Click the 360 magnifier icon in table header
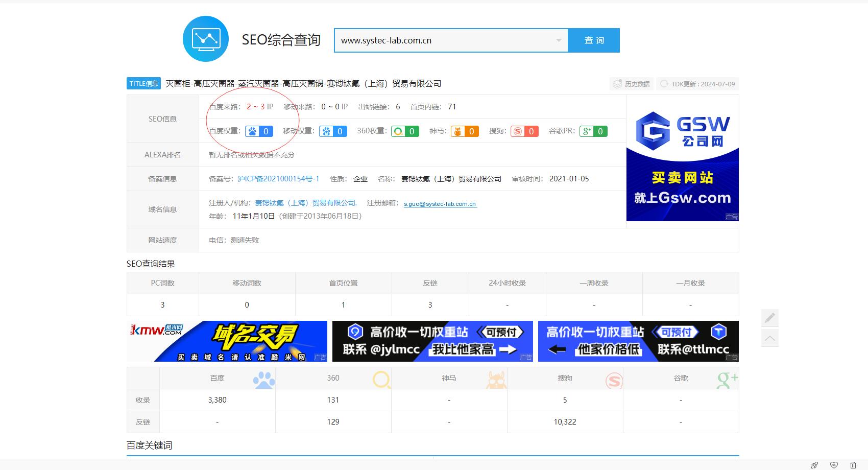The width and height of the screenshot is (868, 470). click(382, 380)
